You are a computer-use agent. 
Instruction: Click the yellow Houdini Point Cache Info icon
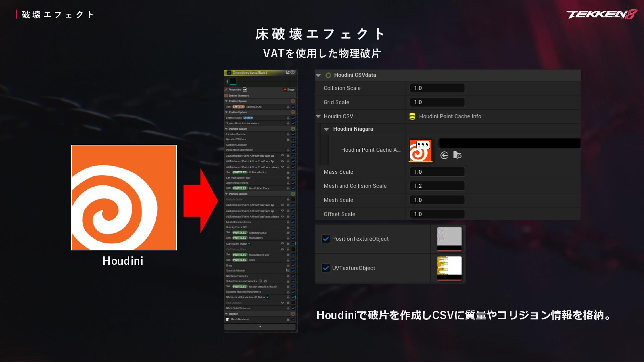(413, 116)
